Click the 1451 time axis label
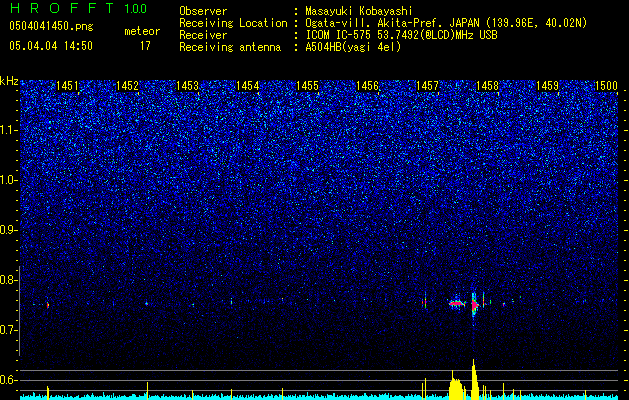 (67, 85)
